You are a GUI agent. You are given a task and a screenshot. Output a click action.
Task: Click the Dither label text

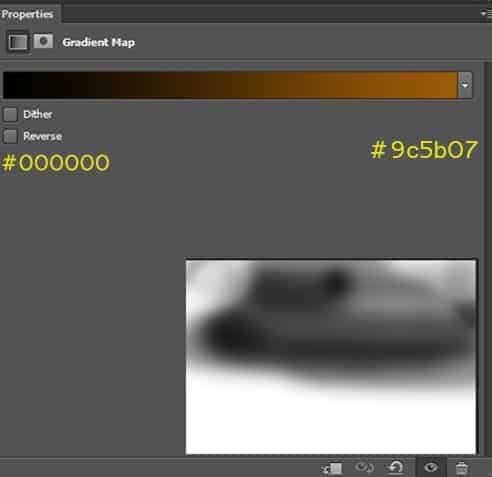click(x=38, y=114)
